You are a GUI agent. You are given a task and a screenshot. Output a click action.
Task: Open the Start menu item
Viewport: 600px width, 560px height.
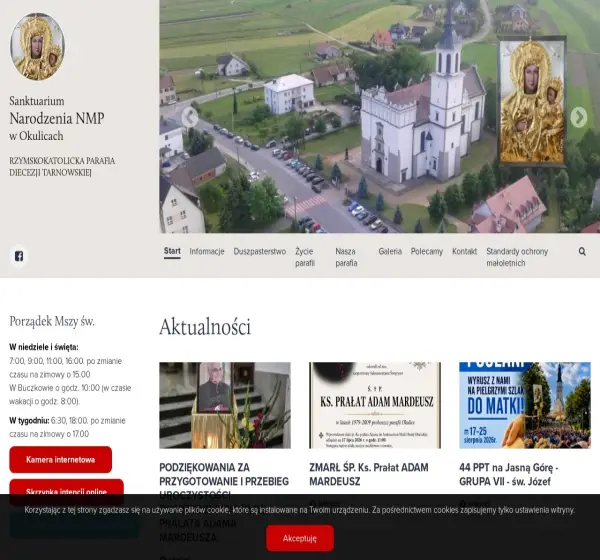point(172,251)
